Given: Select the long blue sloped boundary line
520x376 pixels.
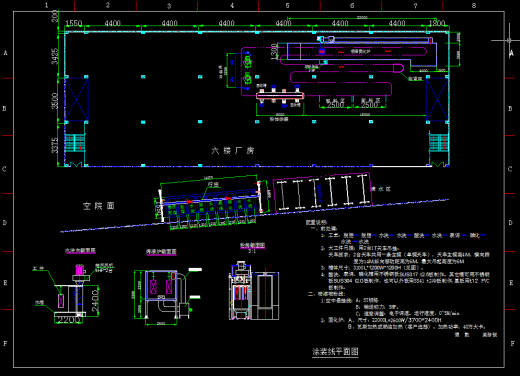Looking at the screenshot, I should 255,215.
